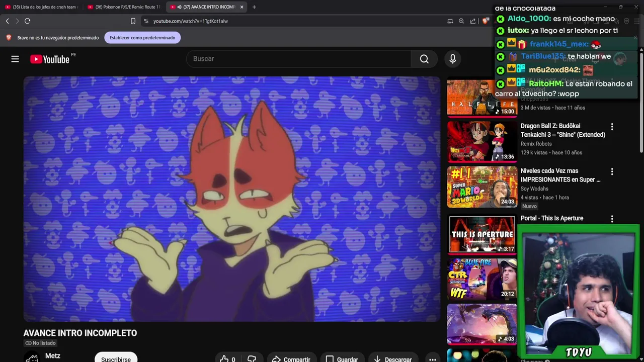Viewport: 644px width, 362px height.
Task: Open Niveles cada Vez mas IMPRESIONANTES title
Action: pyautogui.click(x=560, y=175)
